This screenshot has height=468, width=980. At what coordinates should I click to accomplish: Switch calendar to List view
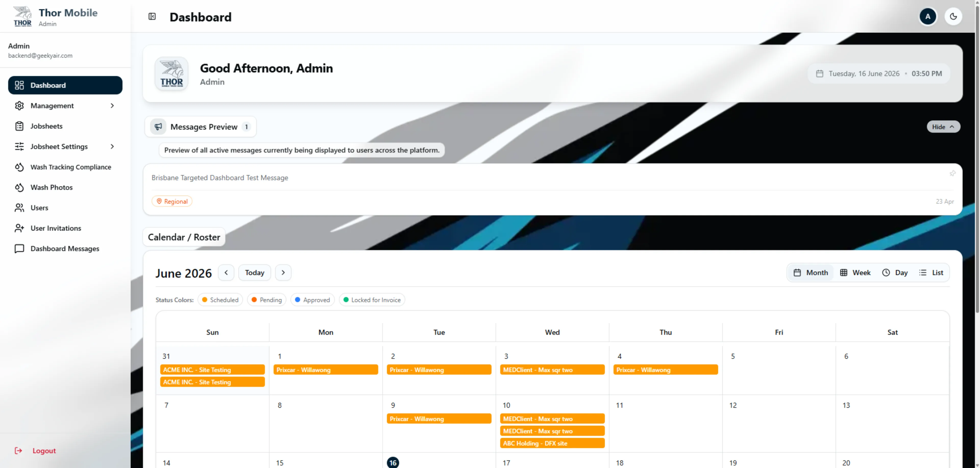[x=931, y=273]
